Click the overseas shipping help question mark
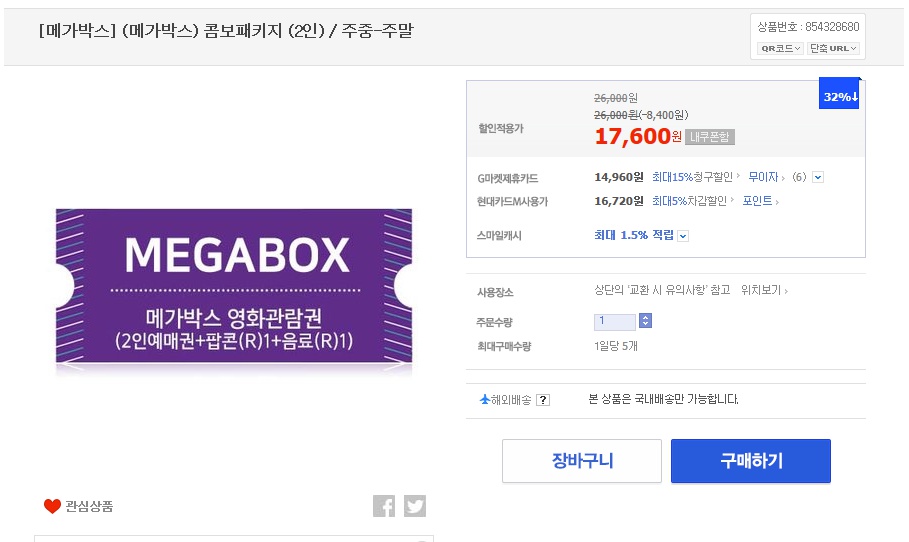 (x=543, y=400)
